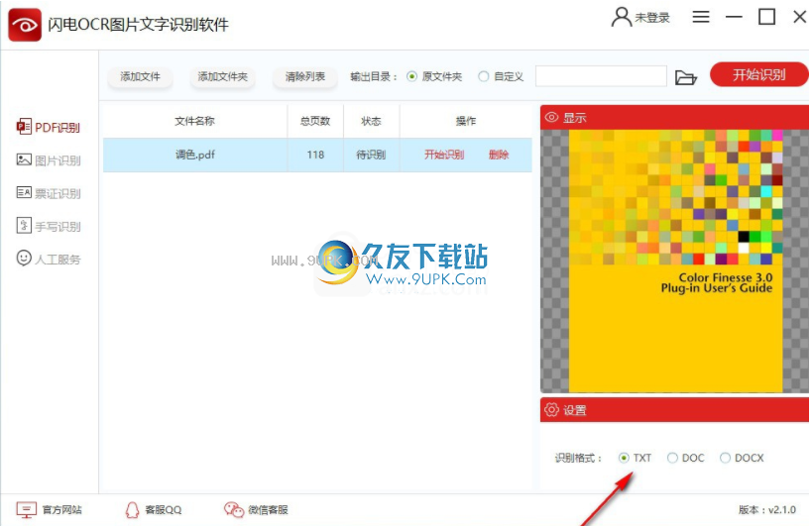Click the 票证识别 card icon
This screenshot has height=526, width=812.
24,193
